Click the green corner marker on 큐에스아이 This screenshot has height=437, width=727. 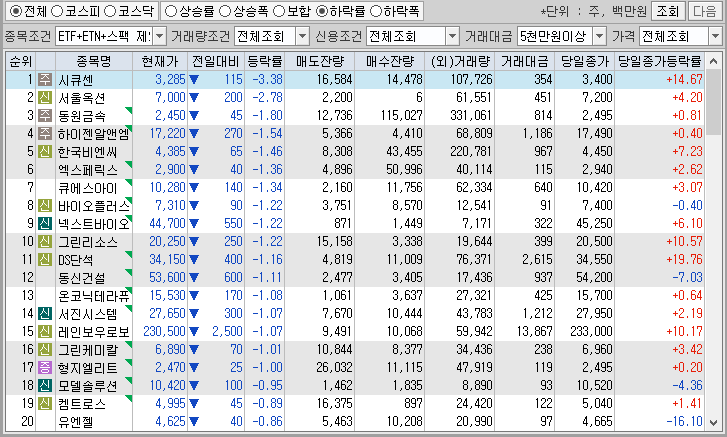pos(129,182)
